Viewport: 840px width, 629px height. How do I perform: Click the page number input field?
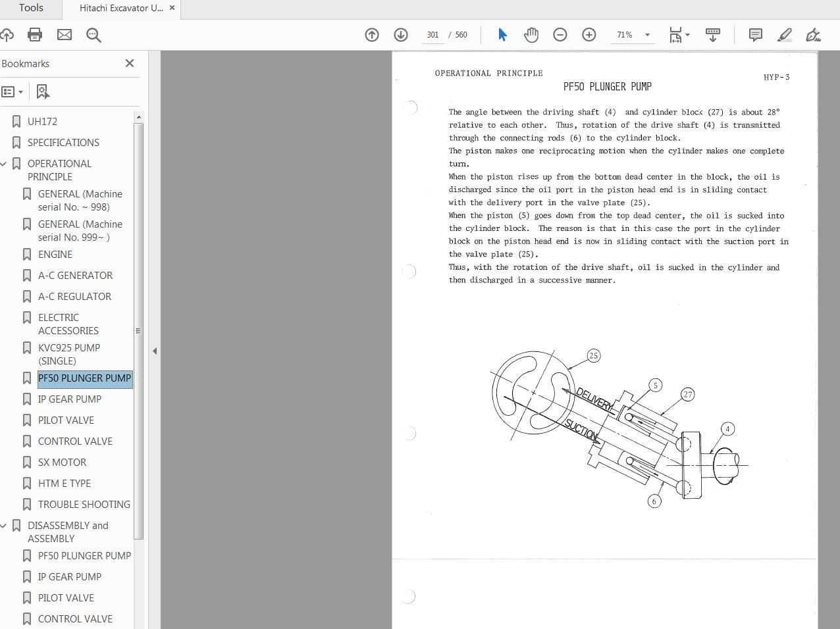pos(433,35)
